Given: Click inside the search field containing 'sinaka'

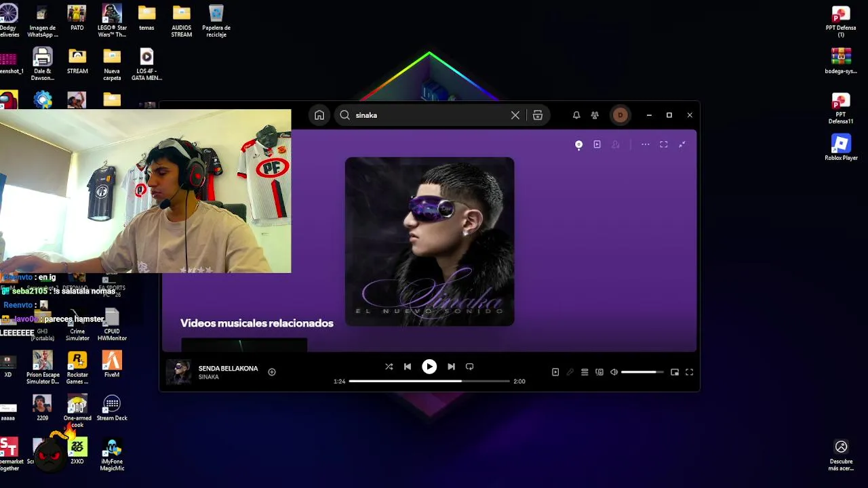Looking at the screenshot, I should 431,115.
